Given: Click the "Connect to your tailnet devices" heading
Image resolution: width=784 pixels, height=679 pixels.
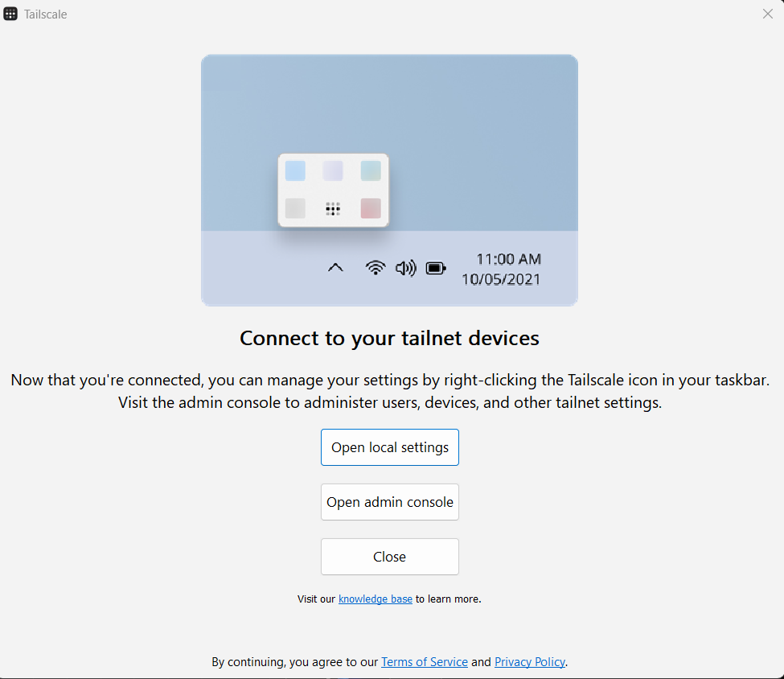Looking at the screenshot, I should [390, 338].
